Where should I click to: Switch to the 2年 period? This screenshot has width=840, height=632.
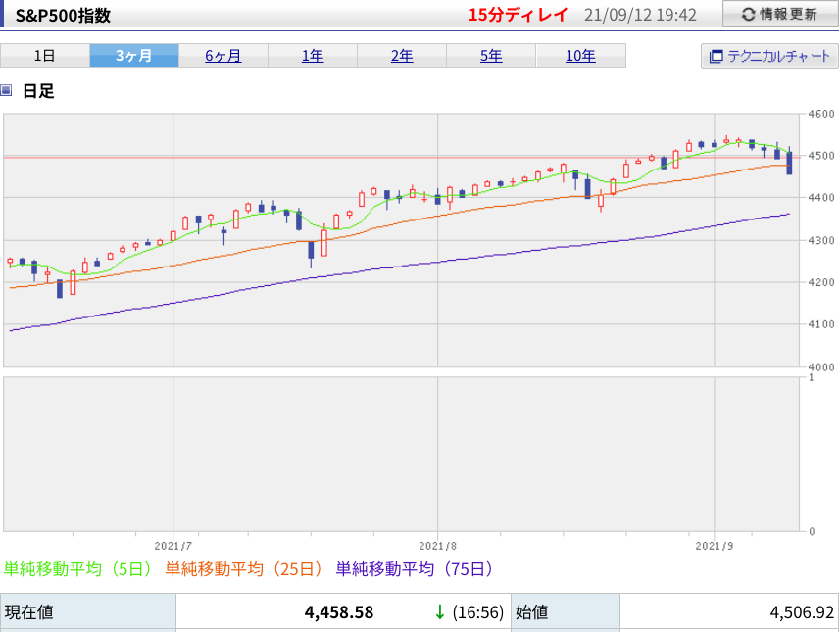402,56
